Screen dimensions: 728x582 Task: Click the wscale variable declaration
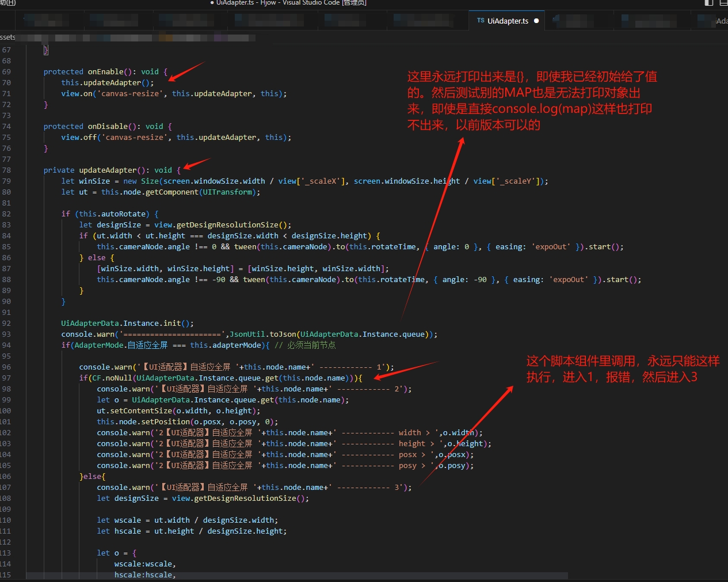pos(127,520)
